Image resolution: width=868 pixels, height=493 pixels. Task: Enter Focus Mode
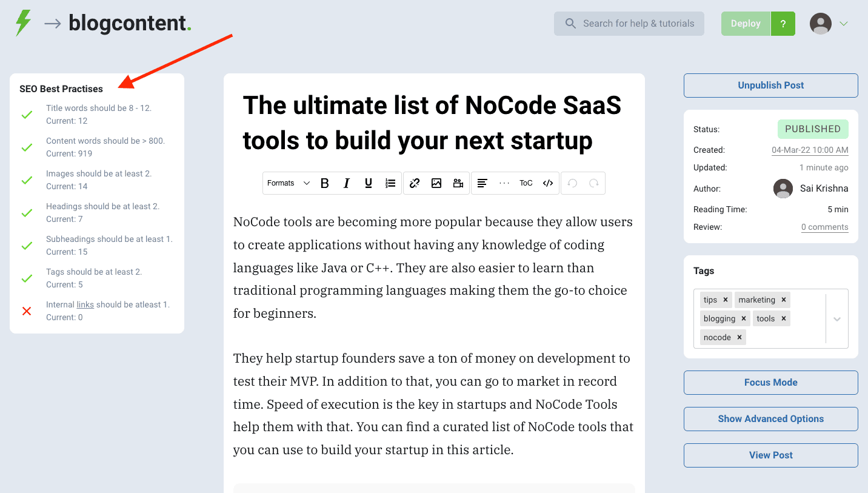click(x=770, y=383)
